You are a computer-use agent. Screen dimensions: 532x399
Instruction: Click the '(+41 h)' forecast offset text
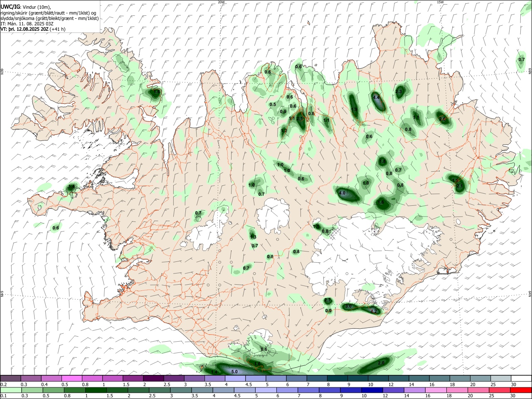[57, 29]
